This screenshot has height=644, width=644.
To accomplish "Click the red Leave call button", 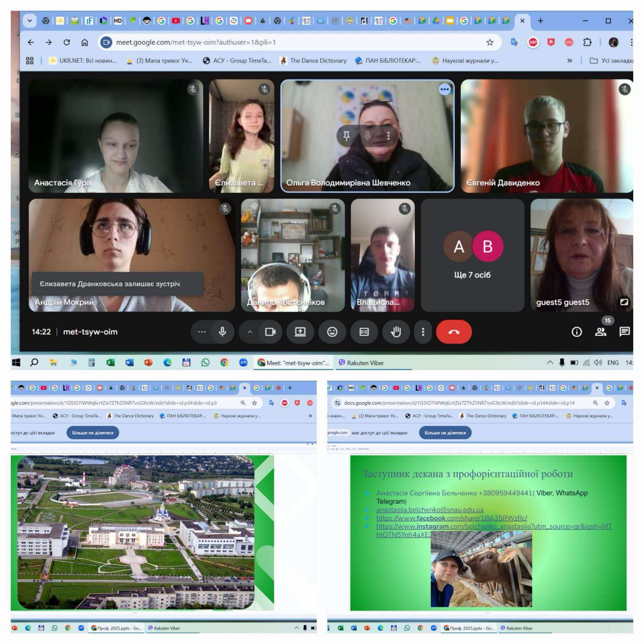I will click(454, 332).
